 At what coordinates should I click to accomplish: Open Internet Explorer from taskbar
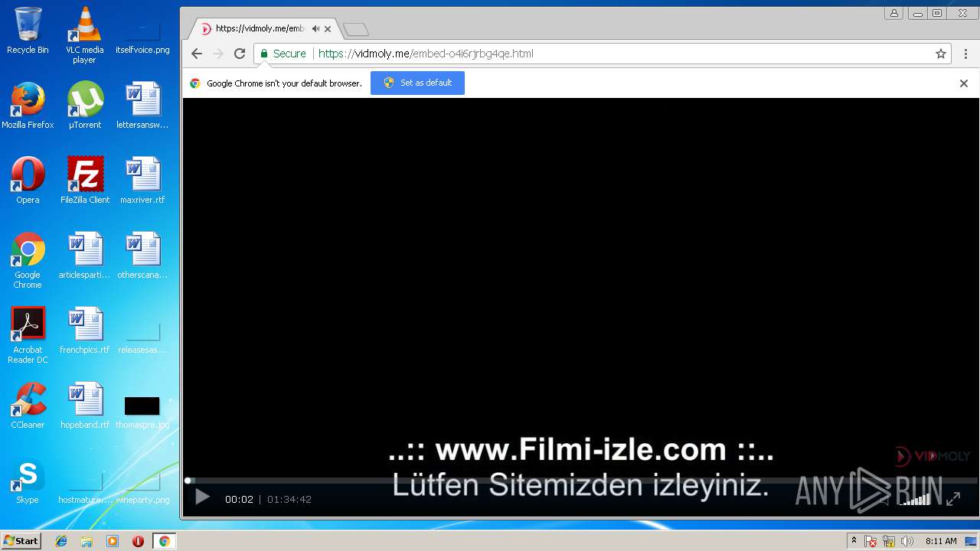[x=61, y=541]
